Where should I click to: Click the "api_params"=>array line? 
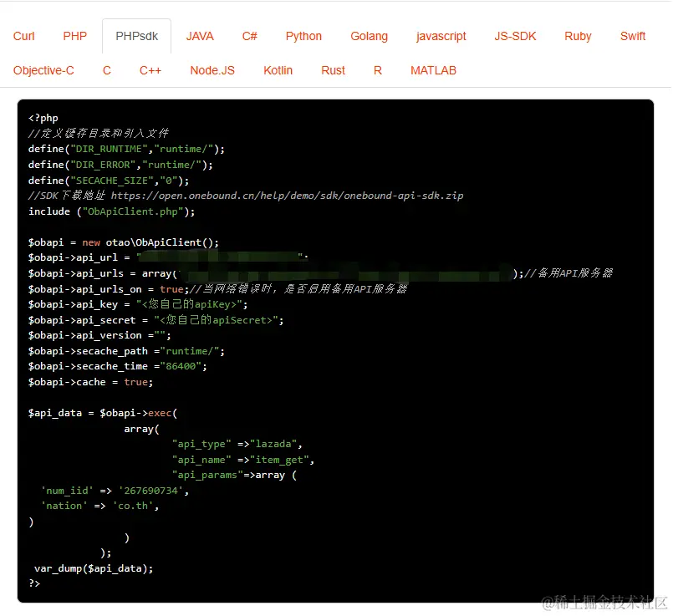234,475
